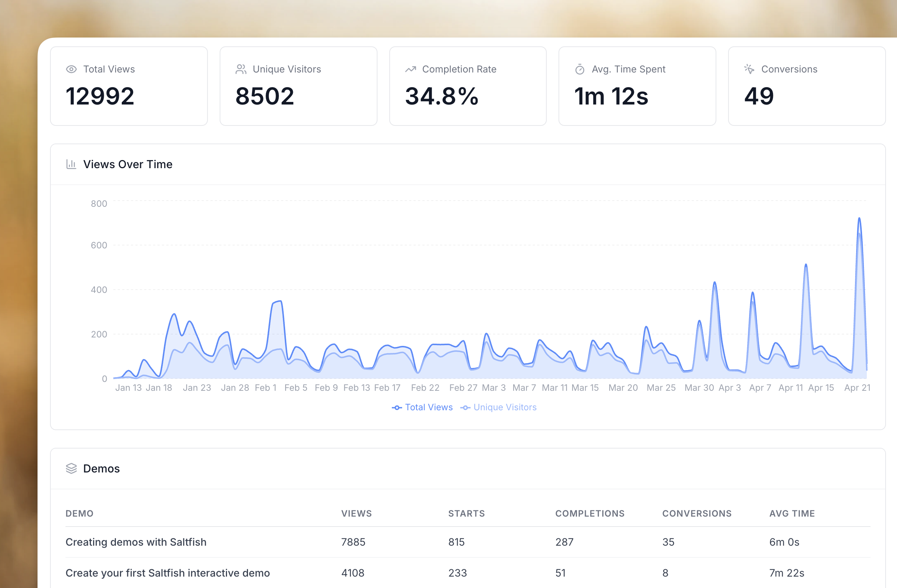The width and height of the screenshot is (897, 588).
Task: Open Create your first Saltfish interactive demo
Action: pyautogui.click(x=167, y=573)
